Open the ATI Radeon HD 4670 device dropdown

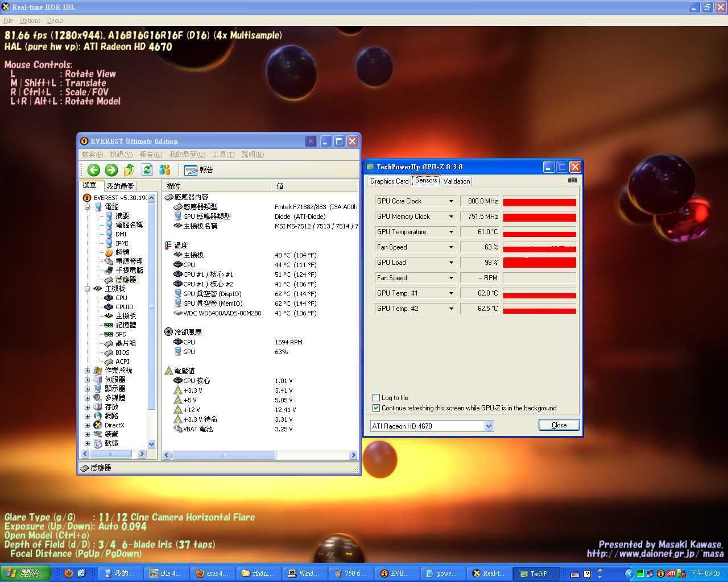point(489,426)
